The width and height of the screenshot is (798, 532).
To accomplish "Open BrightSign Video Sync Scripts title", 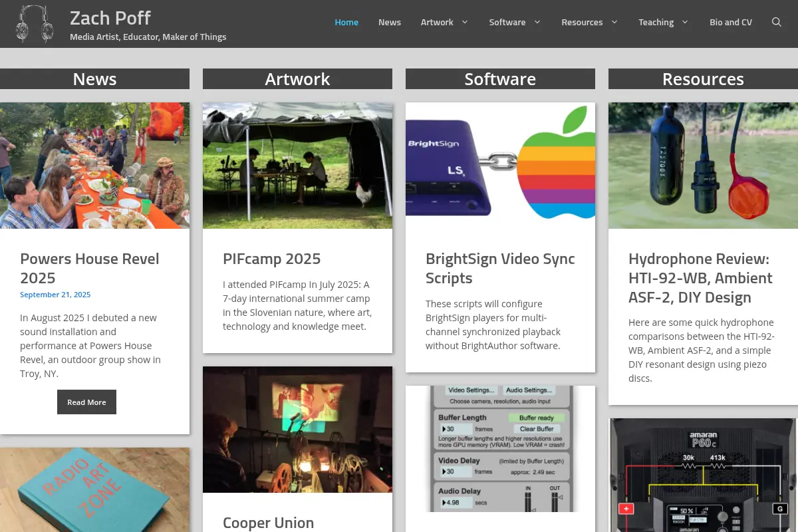I will tap(500, 268).
